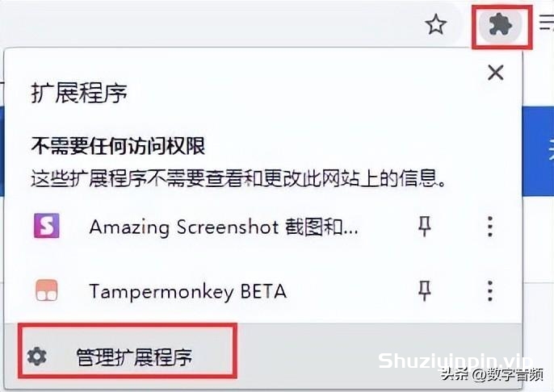Click the Extensions puzzle piece icon

501,26
